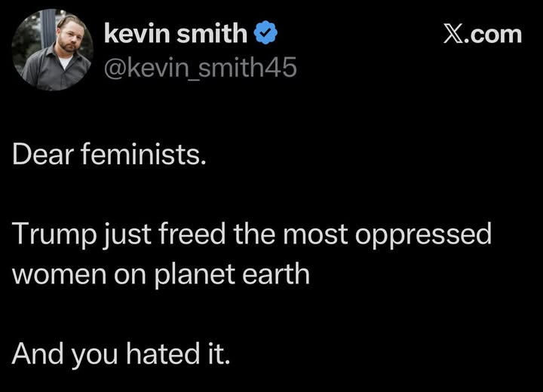
Task: Click the blue verified checkmark badge
Action: point(266,34)
